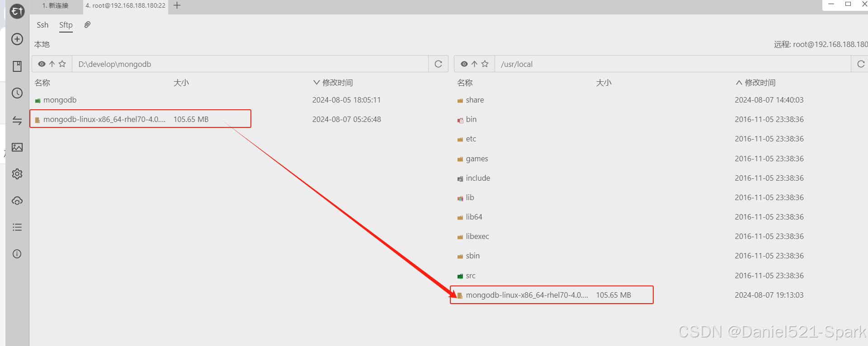
Task: Click local mongodb folder date 2024-08-05 18:05:11
Action: (346, 100)
